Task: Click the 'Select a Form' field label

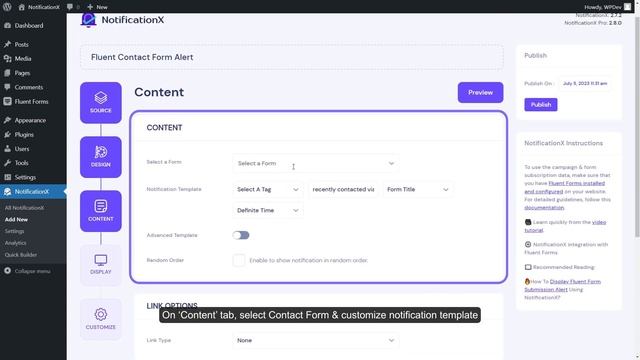Action: tap(164, 162)
